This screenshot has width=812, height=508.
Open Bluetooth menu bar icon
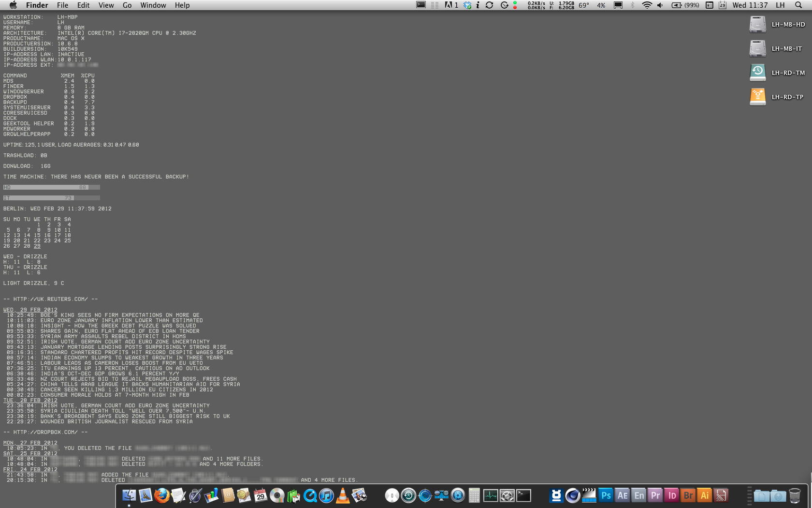[x=632, y=5]
